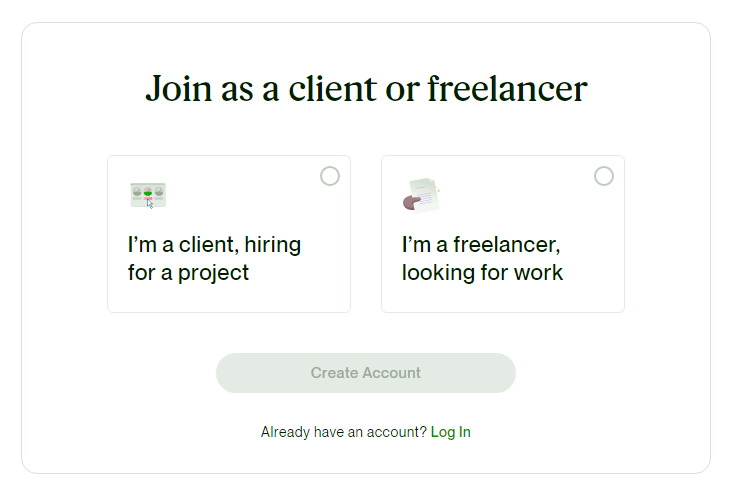
Task: Click the small sparkle beside the freelancer document
Action: 438,191
